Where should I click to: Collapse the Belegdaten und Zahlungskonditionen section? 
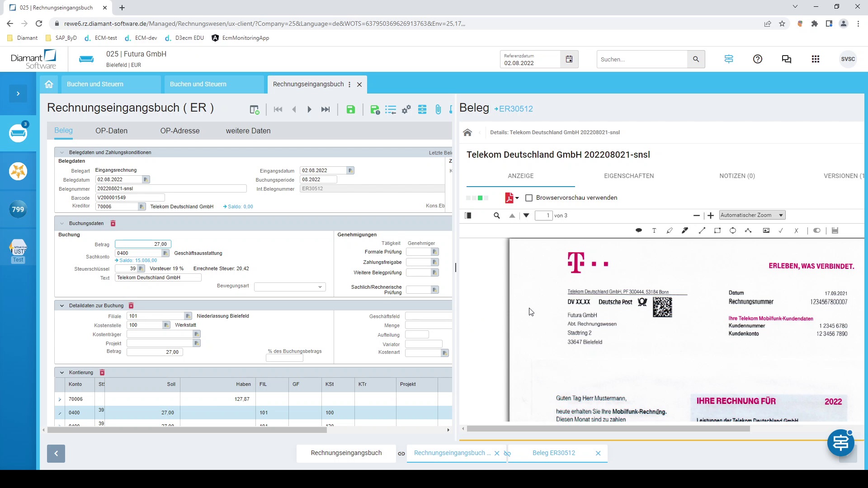pos(62,152)
